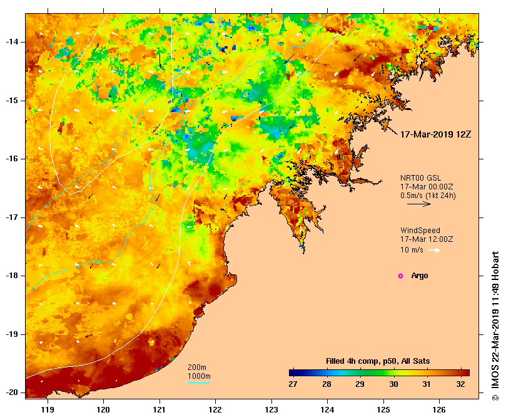Click the cyan 1000m contour legend line
This screenshot has height=420, width=506.
(199, 383)
